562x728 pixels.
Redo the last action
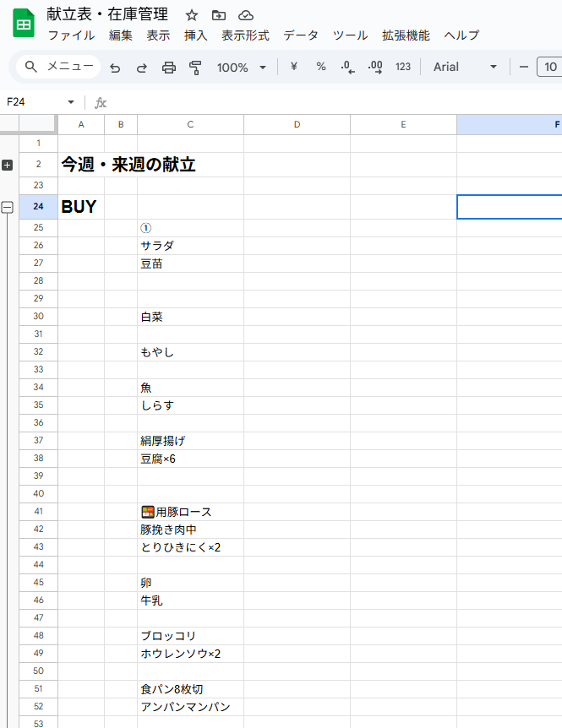[x=142, y=68]
